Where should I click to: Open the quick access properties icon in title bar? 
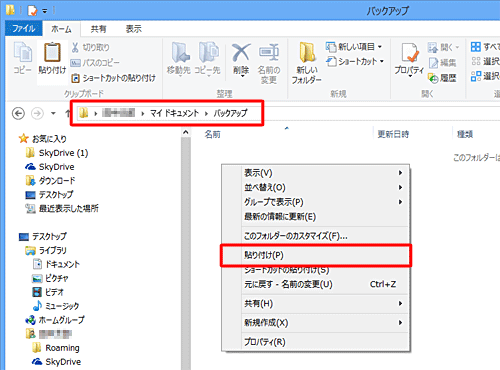[x=32, y=11]
